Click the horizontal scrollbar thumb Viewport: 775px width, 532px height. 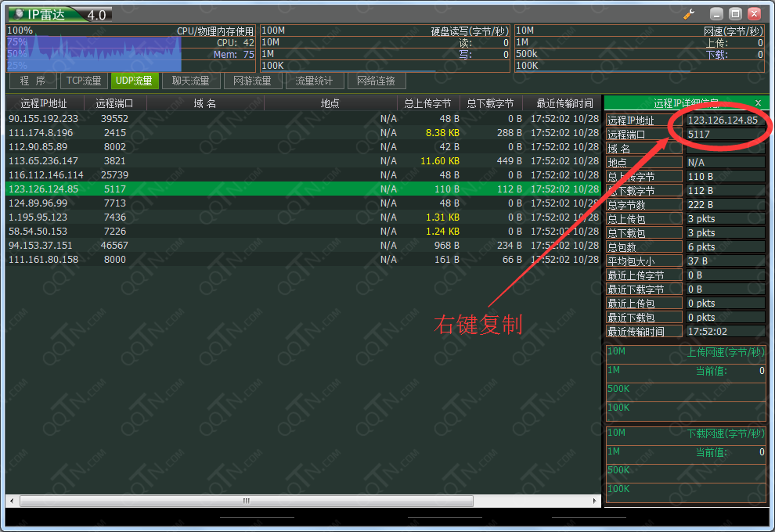click(x=246, y=501)
